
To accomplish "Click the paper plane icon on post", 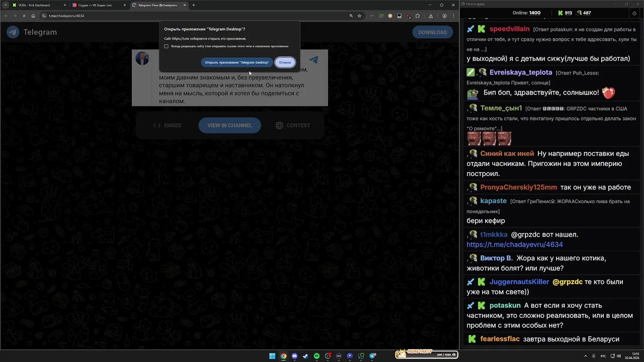I will [x=313, y=60].
